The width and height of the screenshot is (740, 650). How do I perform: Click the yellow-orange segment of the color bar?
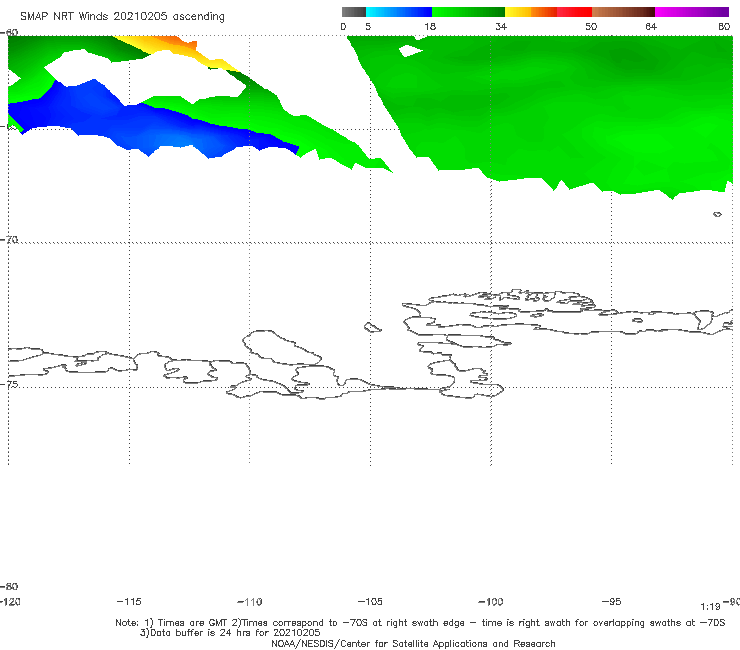pyautogui.click(x=530, y=12)
